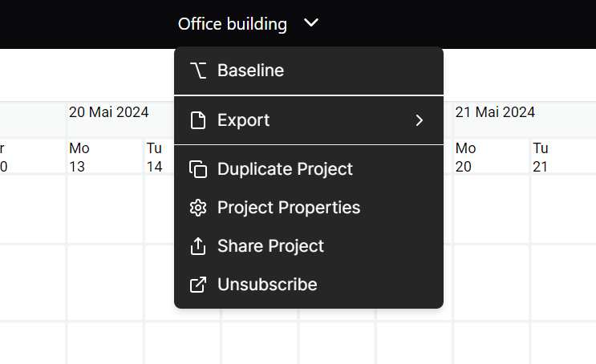This screenshot has width=596, height=364.
Task: Click the Project Properties gear icon
Action: [x=198, y=208]
